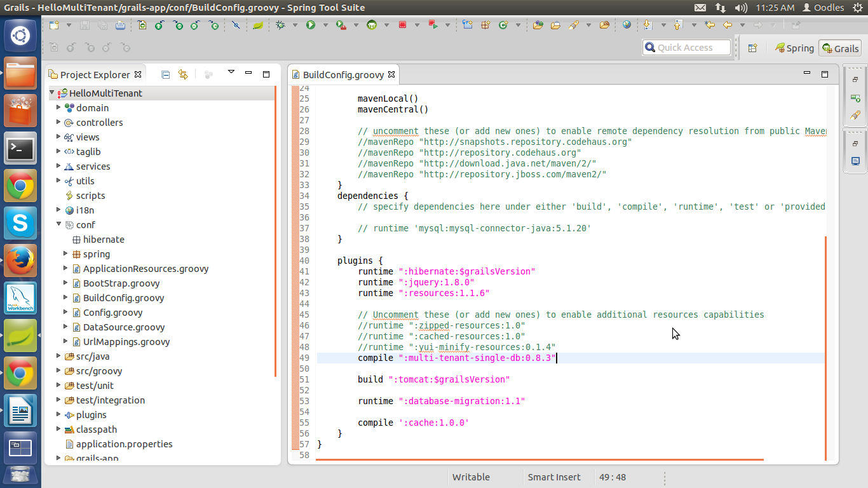
Task: Switch to the Spring perspective
Action: click(x=794, y=48)
